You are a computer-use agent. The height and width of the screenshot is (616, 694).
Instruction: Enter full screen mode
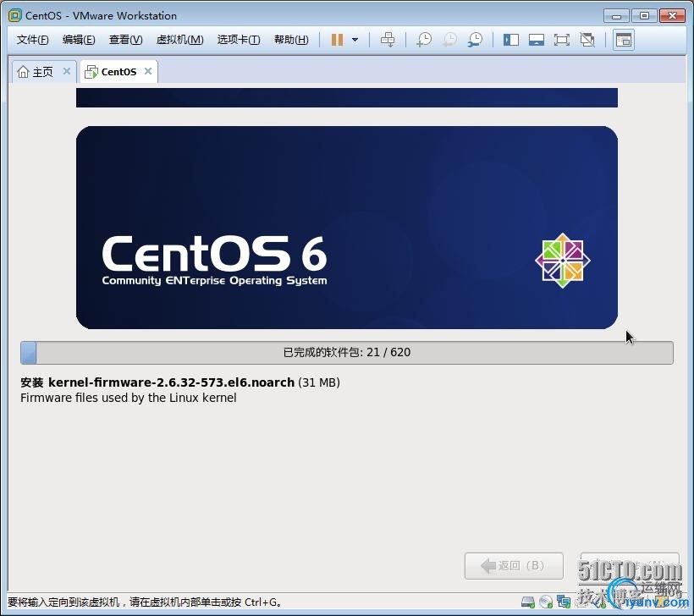click(x=562, y=40)
